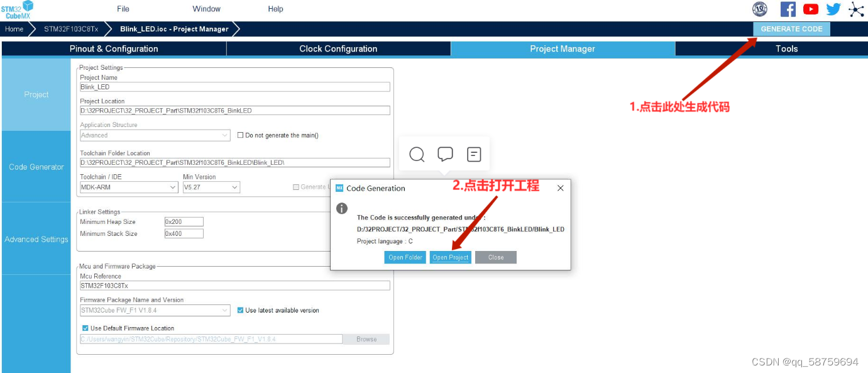Select the Project Manager tab
The width and height of the screenshot is (868, 373).
563,48
